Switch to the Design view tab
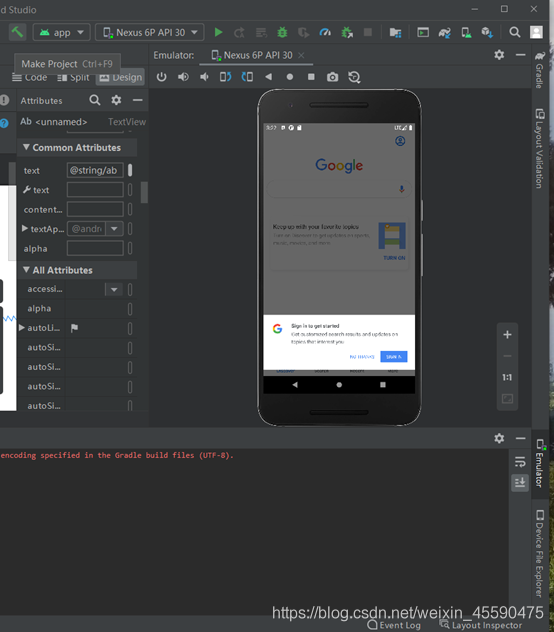This screenshot has height=632, width=554. tap(121, 77)
